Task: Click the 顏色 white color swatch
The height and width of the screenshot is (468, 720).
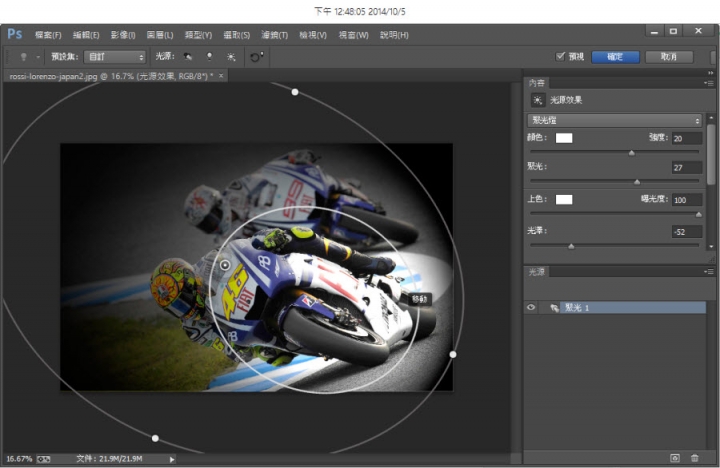Action: (x=564, y=138)
